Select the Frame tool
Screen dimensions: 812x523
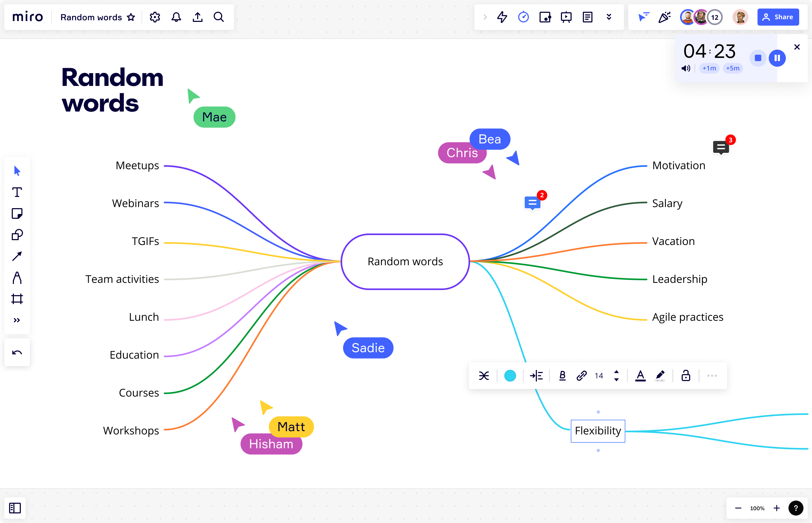click(x=17, y=299)
